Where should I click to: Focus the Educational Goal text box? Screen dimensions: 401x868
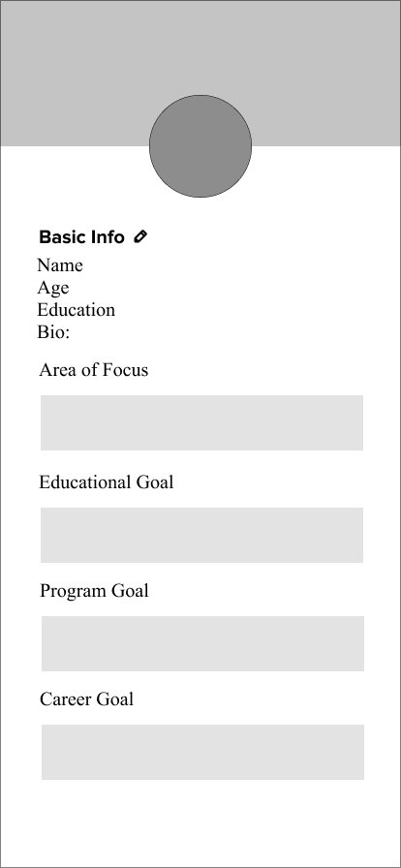coord(201,535)
